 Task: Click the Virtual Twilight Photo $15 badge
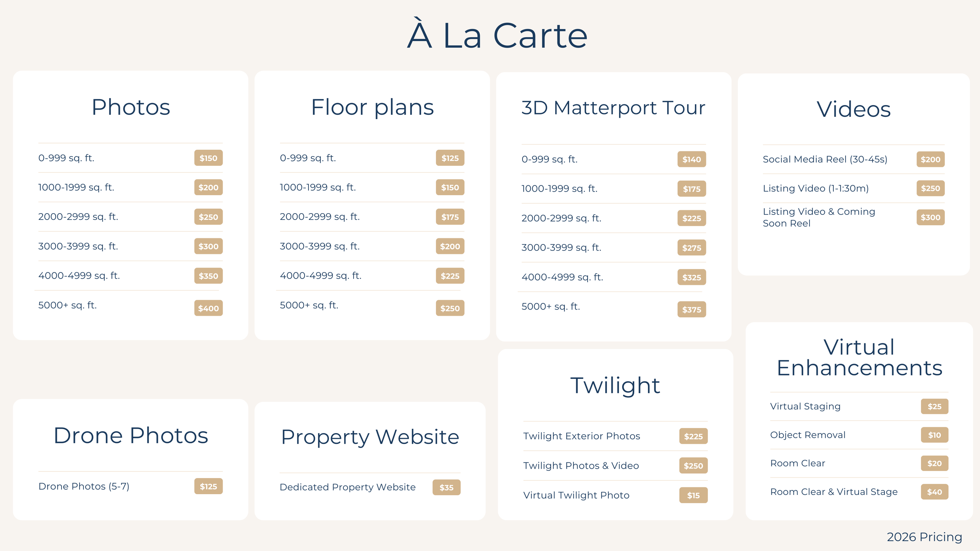tap(693, 495)
